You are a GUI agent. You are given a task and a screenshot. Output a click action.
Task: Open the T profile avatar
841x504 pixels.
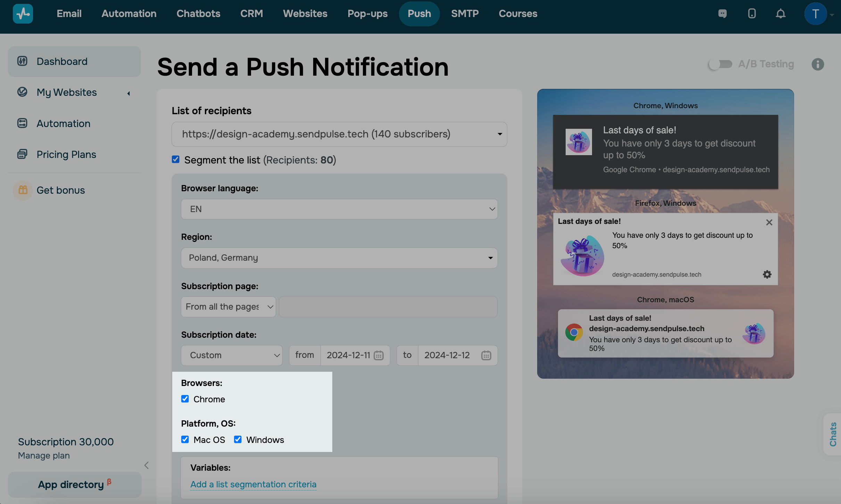pos(815,14)
